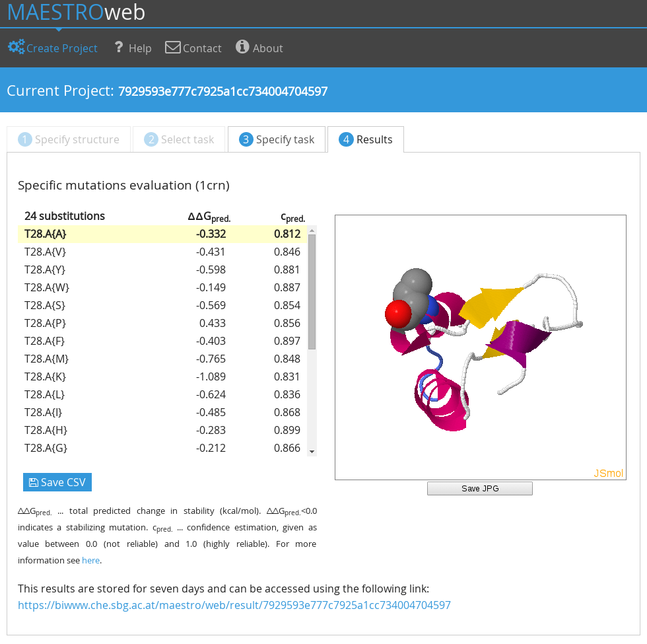Click the scrollbar down arrow of substitutions list
Screen dimensions: 647x644
[x=312, y=452]
